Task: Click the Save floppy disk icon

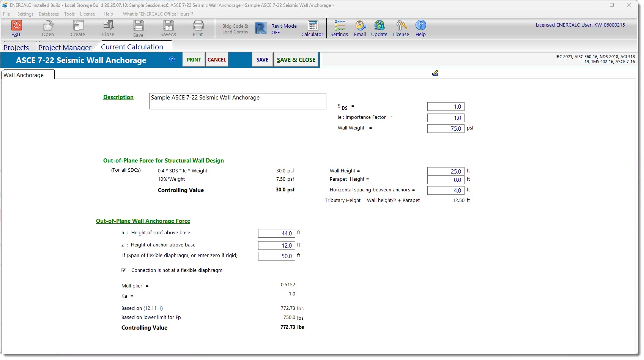Action: coord(139,25)
